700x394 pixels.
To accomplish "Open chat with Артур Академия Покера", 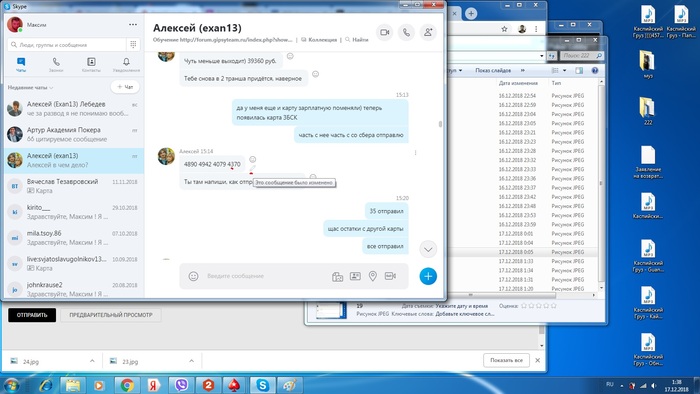I will [74, 134].
